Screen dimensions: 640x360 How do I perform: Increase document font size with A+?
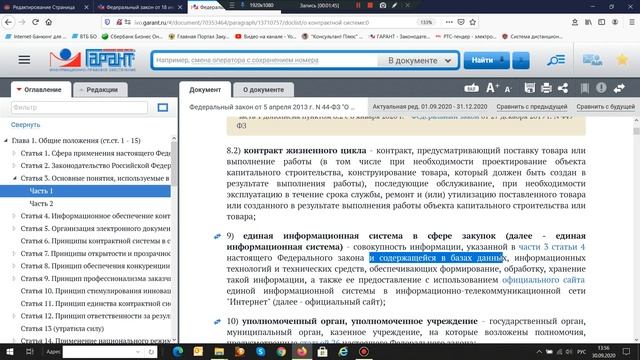point(492,88)
